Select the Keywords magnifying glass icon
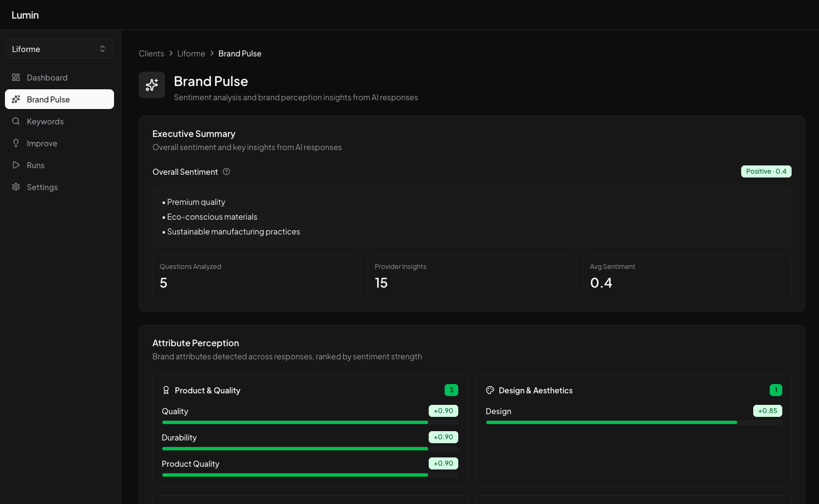The width and height of the screenshot is (819, 504). click(x=16, y=121)
